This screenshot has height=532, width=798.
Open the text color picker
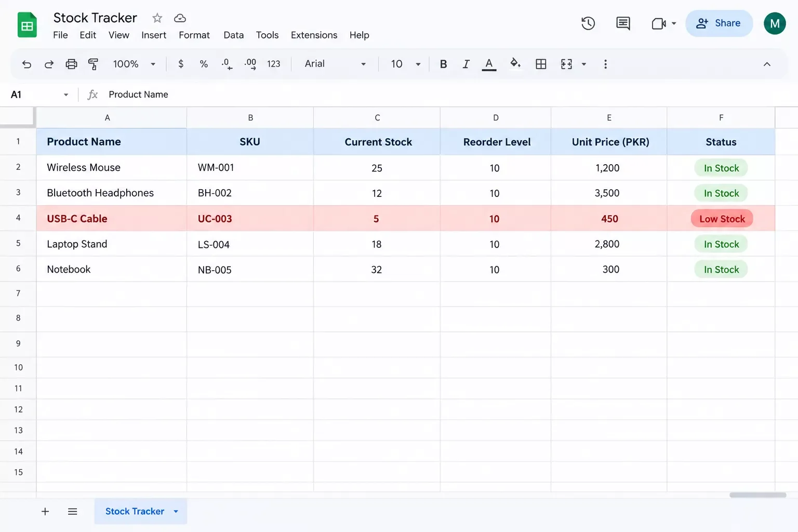489,64
